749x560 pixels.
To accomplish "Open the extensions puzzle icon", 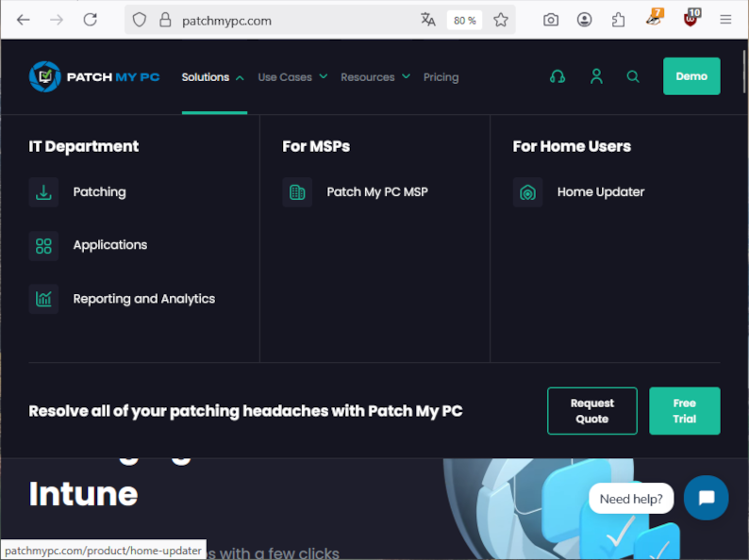I will point(618,20).
